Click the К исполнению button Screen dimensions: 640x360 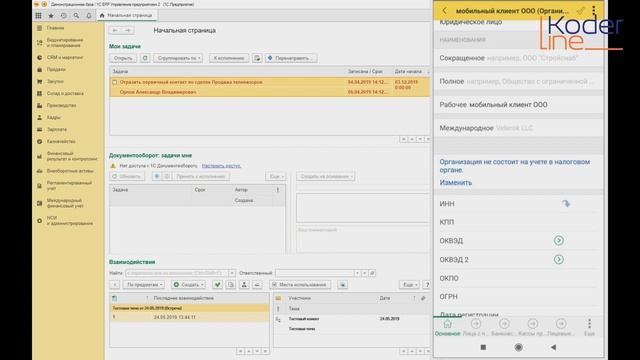(229, 58)
